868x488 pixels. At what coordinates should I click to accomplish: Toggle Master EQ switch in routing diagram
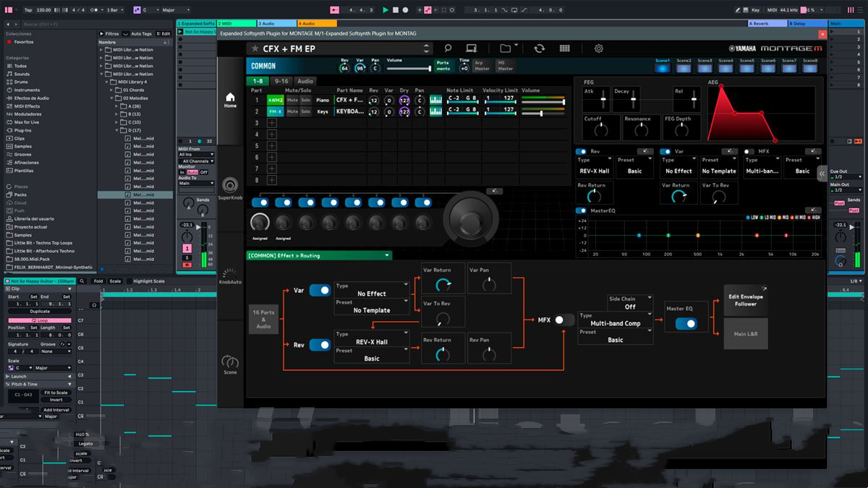click(686, 324)
